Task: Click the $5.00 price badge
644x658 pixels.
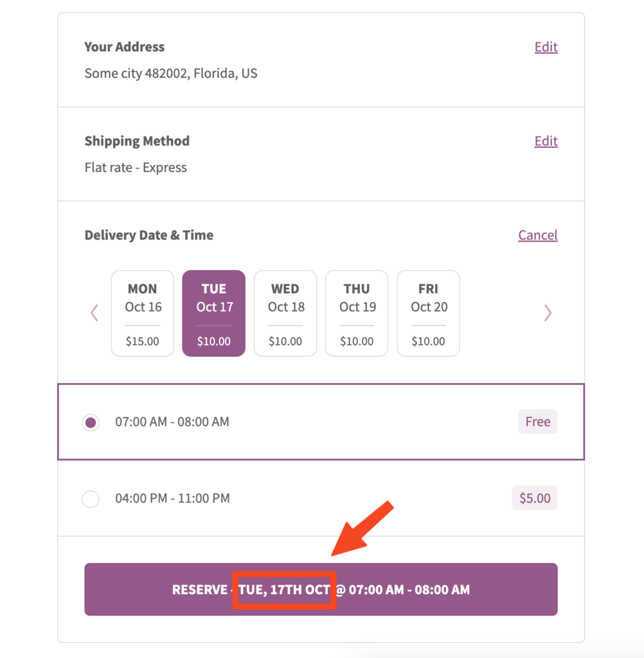Action: (x=535, y=498)
